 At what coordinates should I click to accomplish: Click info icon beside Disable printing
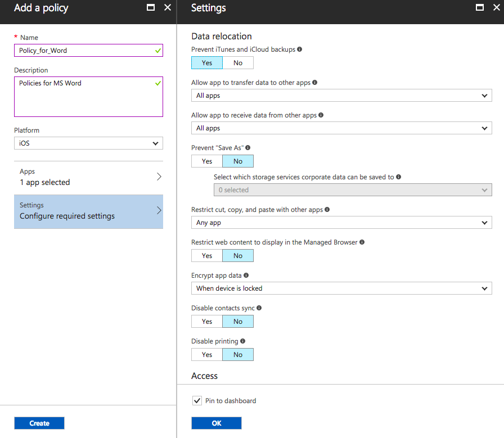tap(243, 341)
